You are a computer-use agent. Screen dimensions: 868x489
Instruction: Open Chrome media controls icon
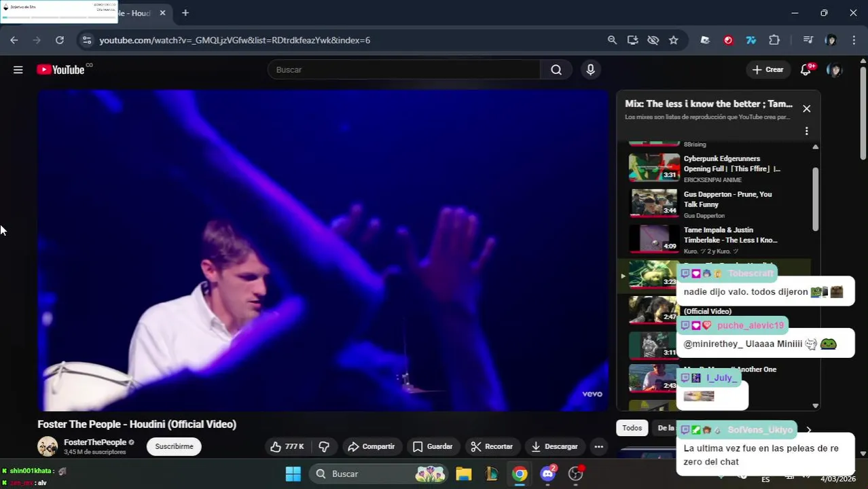click(808, 40)
